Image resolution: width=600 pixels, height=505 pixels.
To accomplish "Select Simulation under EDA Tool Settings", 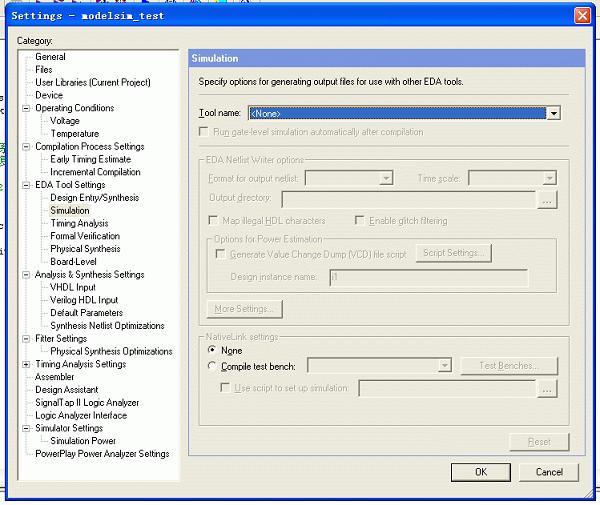I will (x=70, y=210).
